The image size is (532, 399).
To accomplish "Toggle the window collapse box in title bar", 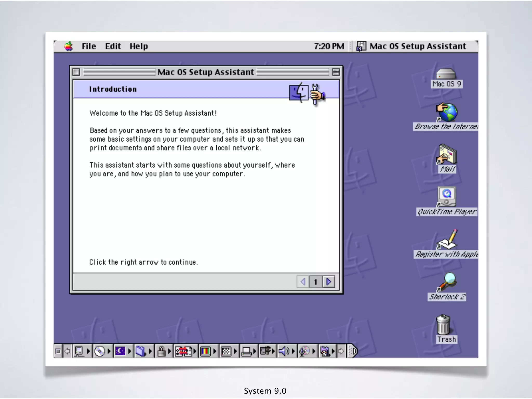I will (x=336, y=72).
